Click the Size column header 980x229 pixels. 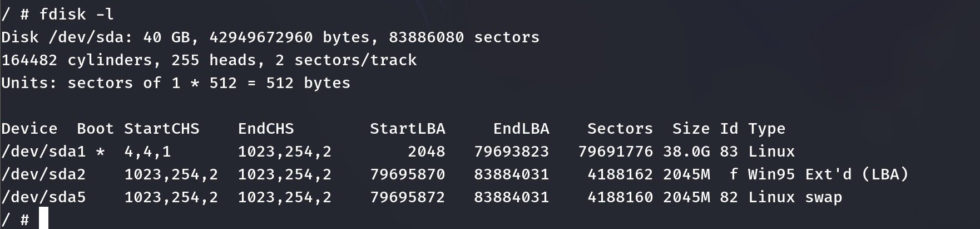[x=691, y=129]
